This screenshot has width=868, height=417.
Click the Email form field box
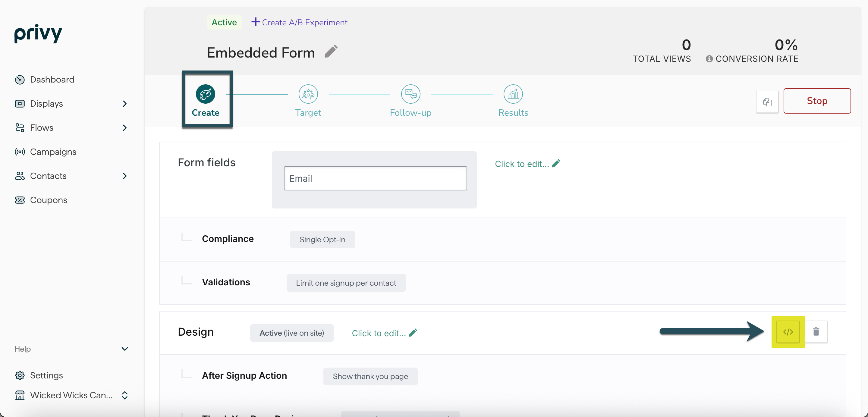[x=375, y=178]
